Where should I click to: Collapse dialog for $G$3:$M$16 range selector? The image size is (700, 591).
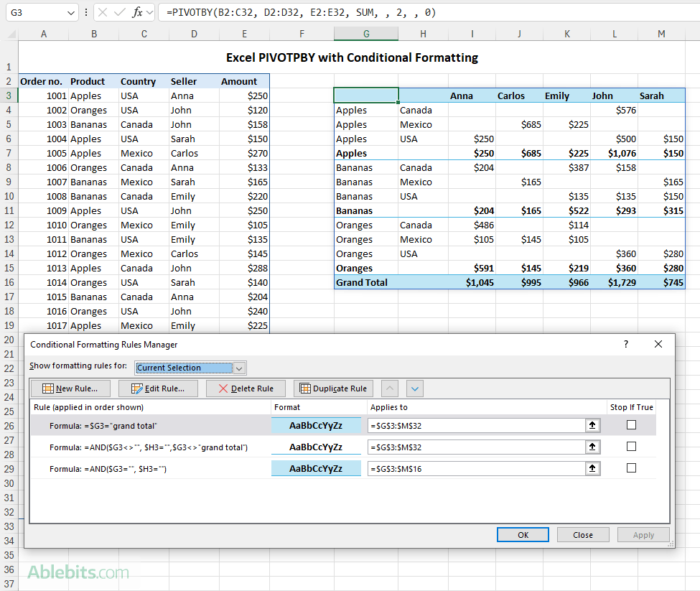pos(592,468)
